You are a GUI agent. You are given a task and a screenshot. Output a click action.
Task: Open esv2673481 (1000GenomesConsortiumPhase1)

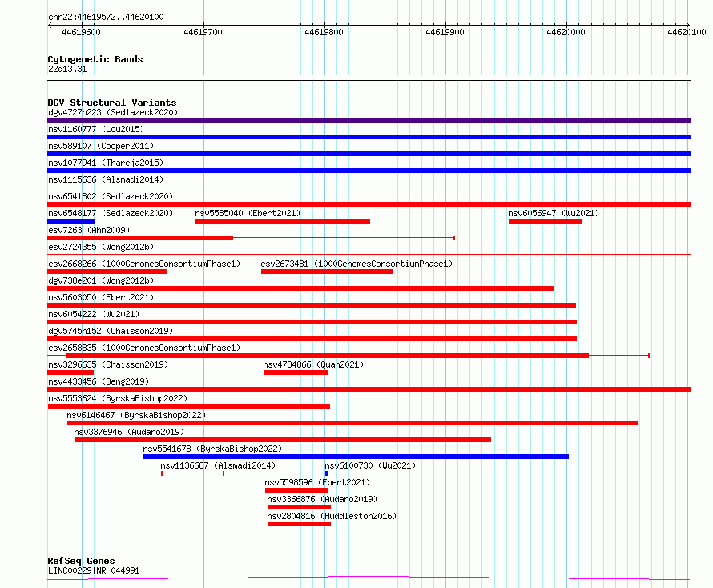click(356, 264)
